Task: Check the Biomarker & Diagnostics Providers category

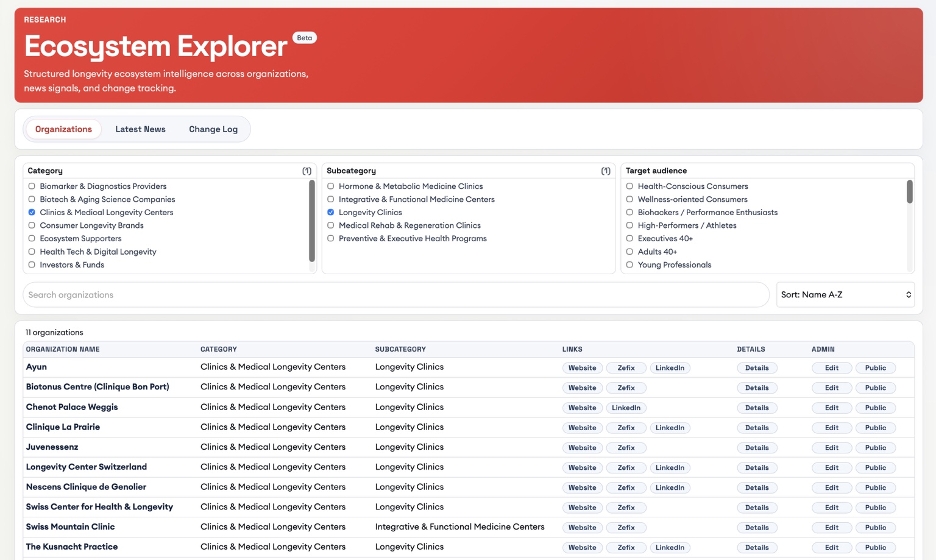Action: point(31,186)
